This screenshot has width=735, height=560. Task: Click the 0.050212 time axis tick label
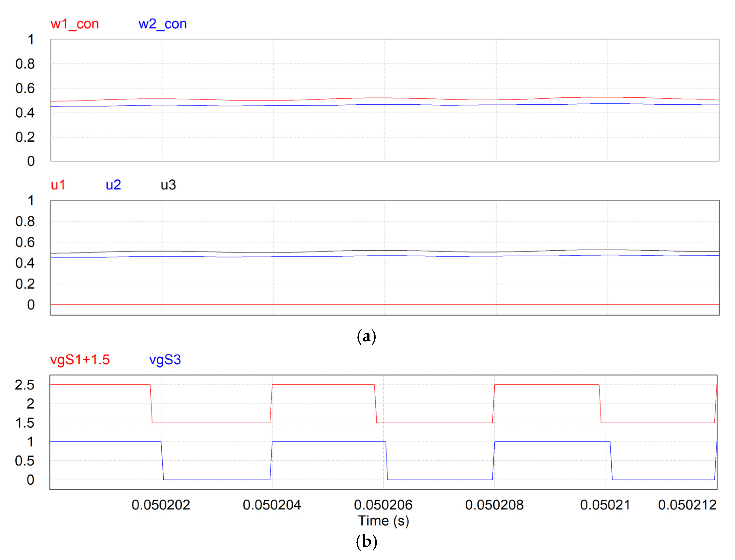click(x=687, y=505)
